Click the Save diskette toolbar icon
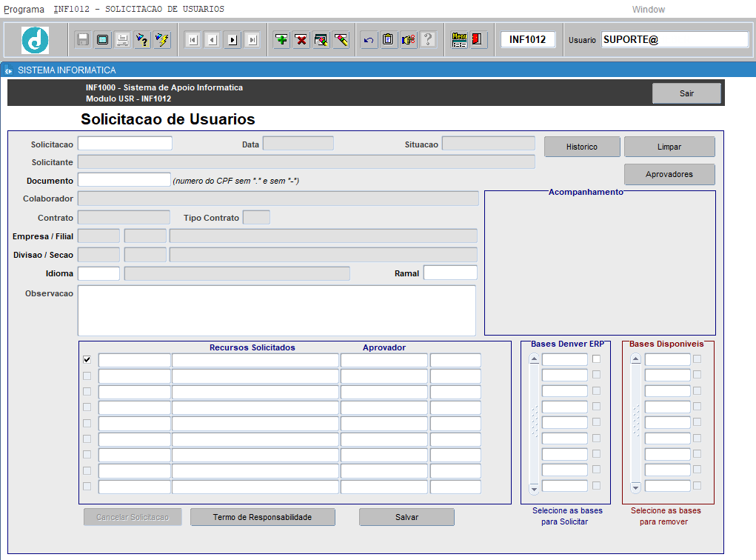 click(x=83, y=39)
